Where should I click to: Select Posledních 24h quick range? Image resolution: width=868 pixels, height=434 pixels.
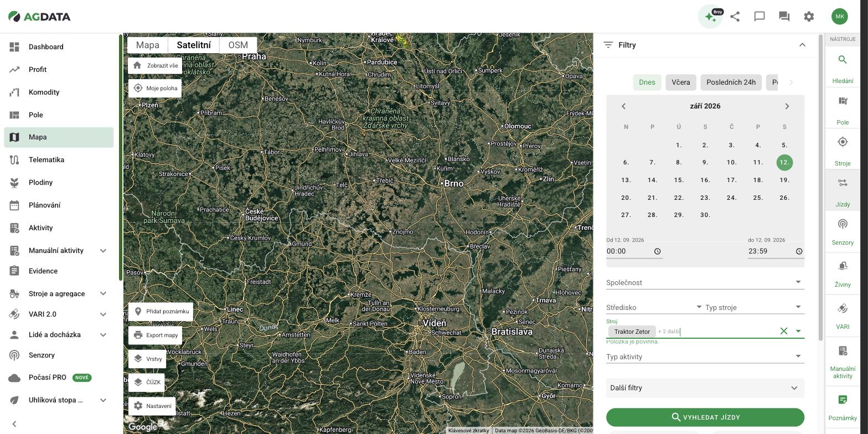point(731,82)
